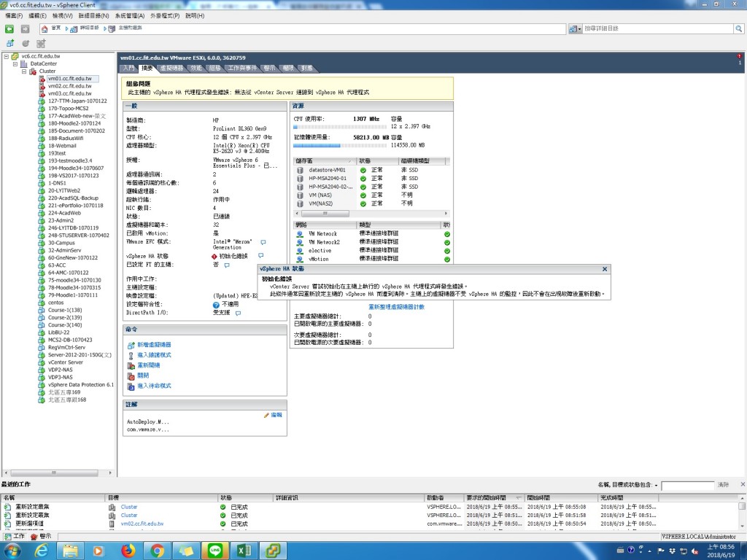Select the vm01.cc.fit.edu.tw host
The height and width of the screenshot is (560, 747).
[69, 79]
